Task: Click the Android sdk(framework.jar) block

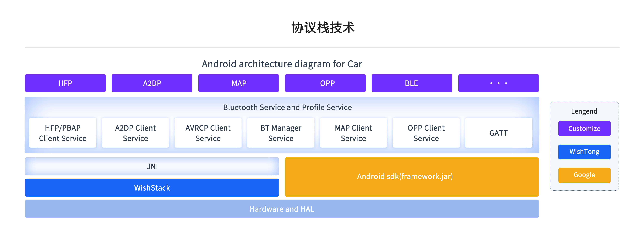Action: click(x=412, y=177)
